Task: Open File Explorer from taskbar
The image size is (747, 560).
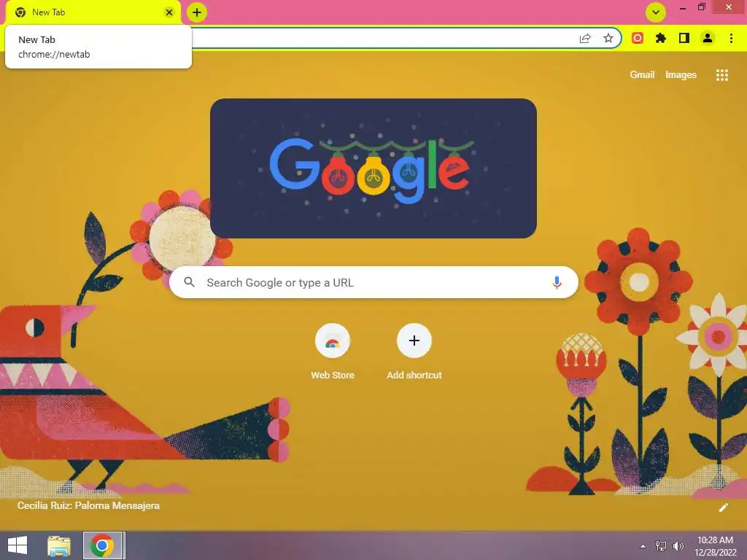Action: pyautogui.click(x=59, y=545)
